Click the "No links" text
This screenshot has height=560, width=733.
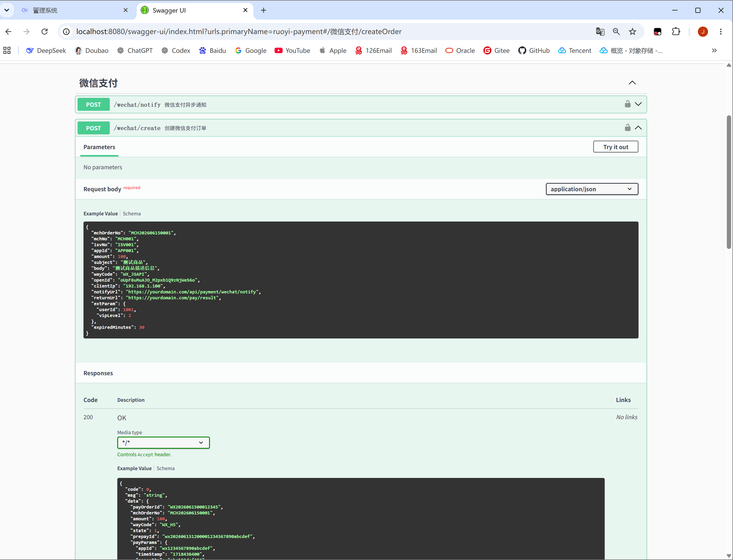627,417
